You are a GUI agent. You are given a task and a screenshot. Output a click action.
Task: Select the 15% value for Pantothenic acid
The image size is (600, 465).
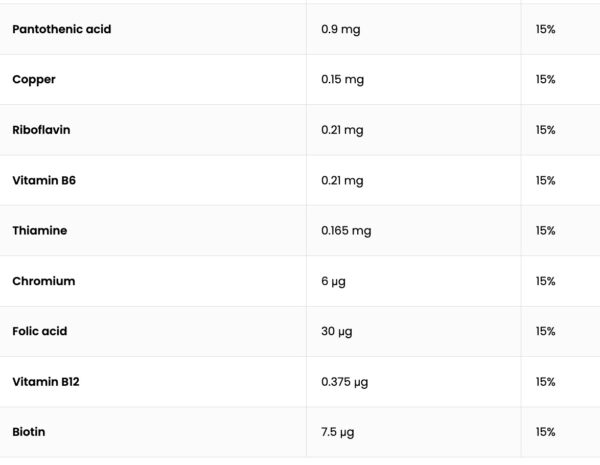545,29
